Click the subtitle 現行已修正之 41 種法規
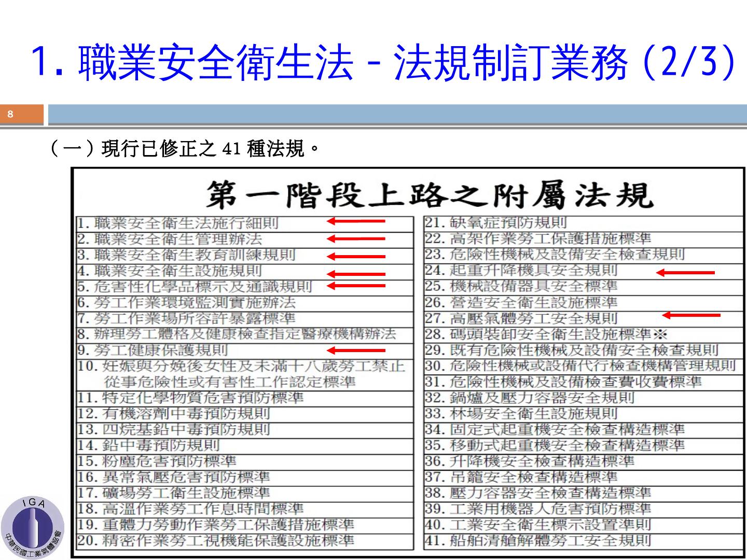Screen dimensions: 747x560 184,149
